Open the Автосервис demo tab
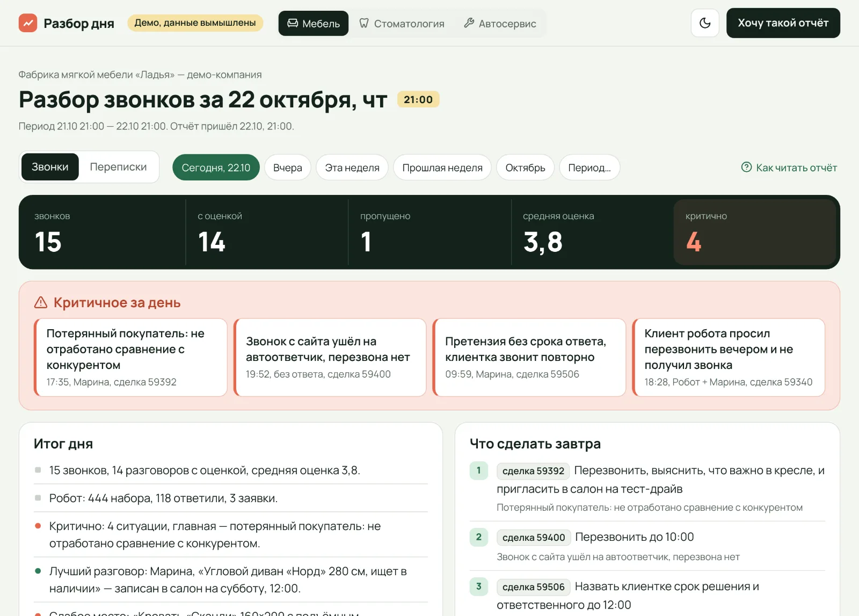 tap(500, 24)
